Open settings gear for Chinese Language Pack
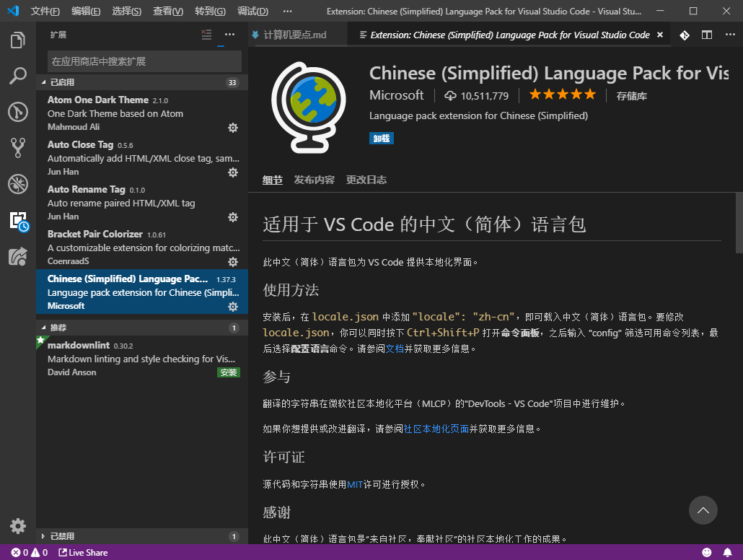Viewport: 743px width, 560px height. click(233, 307)
